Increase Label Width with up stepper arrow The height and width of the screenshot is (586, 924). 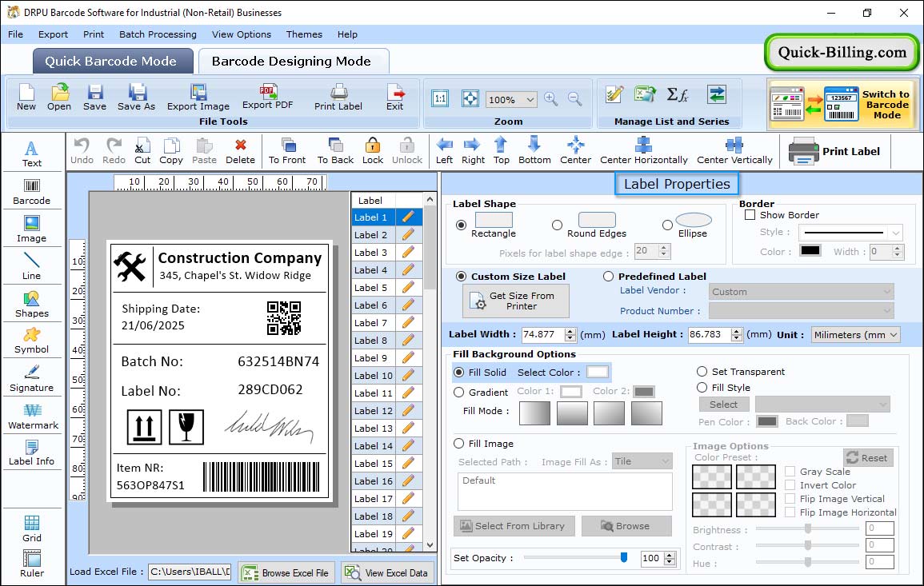(x=570, y=331)
